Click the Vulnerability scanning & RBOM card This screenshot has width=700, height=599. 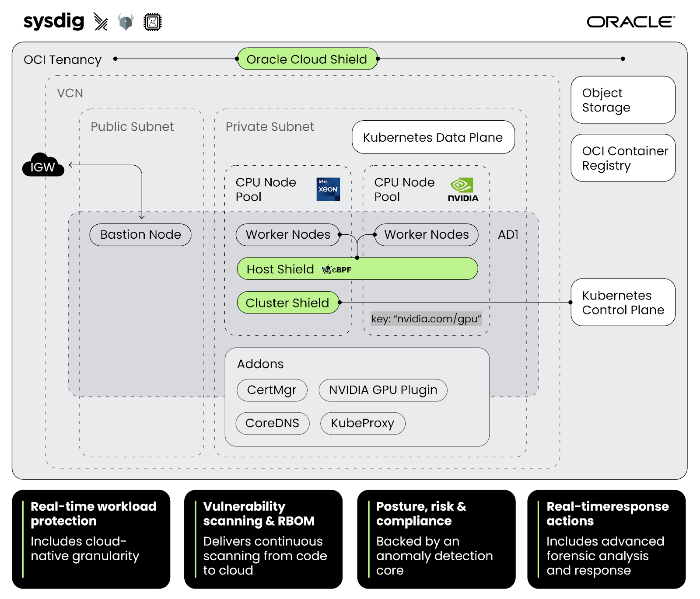pyautogui.click(x=263, y=539)
